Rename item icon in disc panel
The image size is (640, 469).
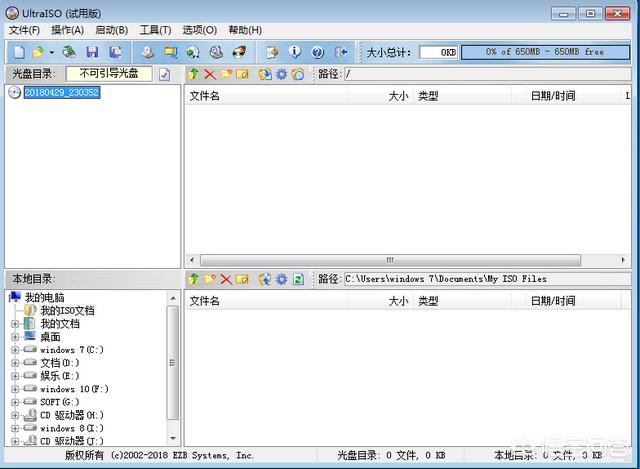(x=242, y=74)
